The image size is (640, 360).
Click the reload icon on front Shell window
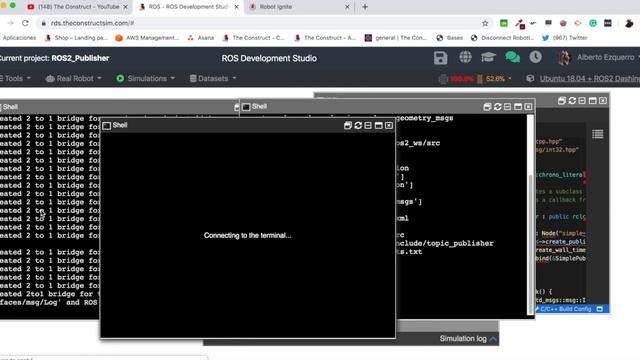point(358,125)
